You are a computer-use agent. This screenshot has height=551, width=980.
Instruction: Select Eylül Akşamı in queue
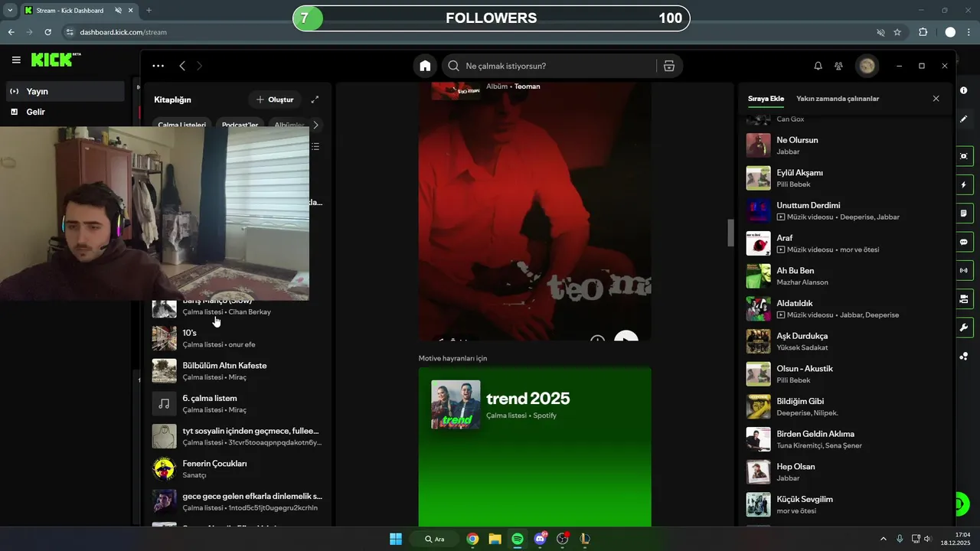point(845,178)
